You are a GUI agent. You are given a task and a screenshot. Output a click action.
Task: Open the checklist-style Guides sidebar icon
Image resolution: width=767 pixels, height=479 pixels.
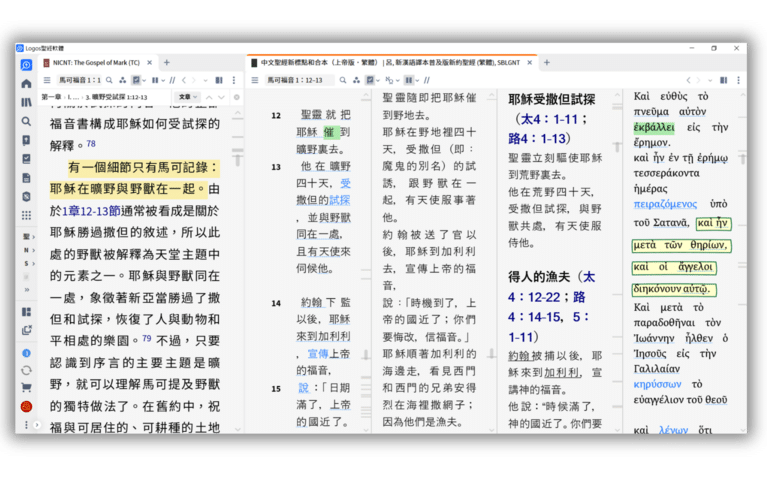(26, 159)
